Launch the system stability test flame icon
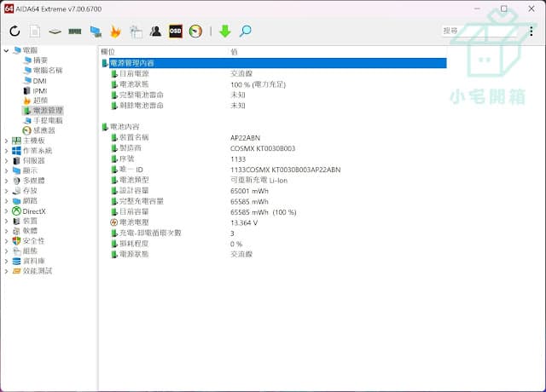 click(x=115, y=32)
